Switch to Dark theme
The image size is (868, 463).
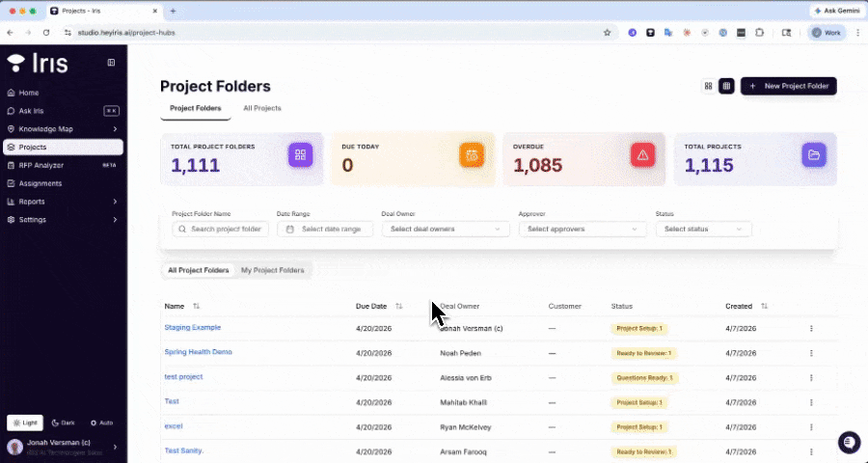pyautogui.click(x=63, y=422)
